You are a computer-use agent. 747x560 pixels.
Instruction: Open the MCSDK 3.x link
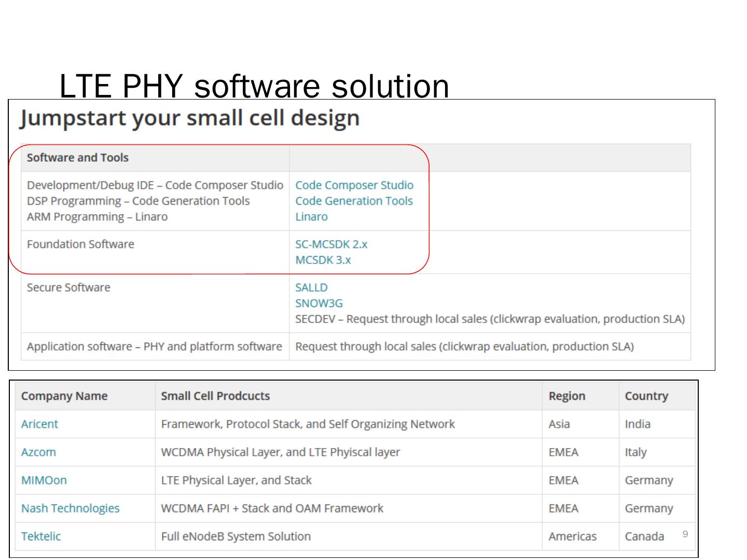point(323,260)
